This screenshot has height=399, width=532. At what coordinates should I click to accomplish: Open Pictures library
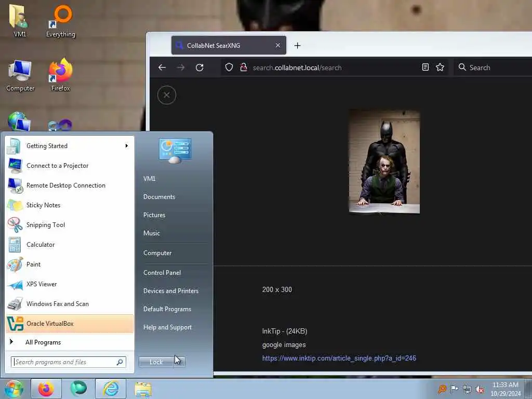pyautogui.click(x=154, y=215)
